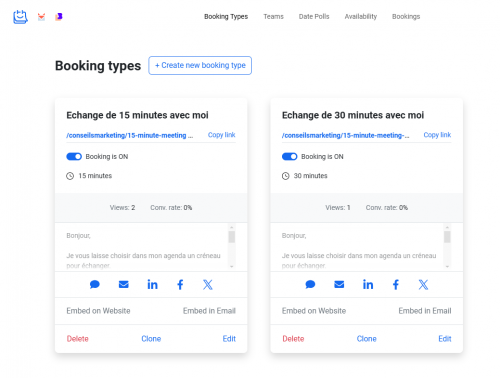Image resolution: width=500 pixels, height=378 pixels.
Task: Open the Date Polls tab
Action: click(314, 16)
